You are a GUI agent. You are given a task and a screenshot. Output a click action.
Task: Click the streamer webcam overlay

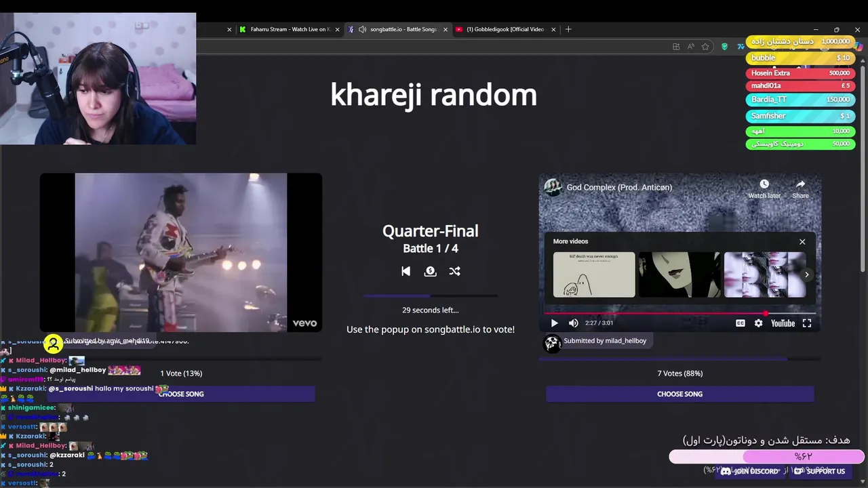pos(98,79)
